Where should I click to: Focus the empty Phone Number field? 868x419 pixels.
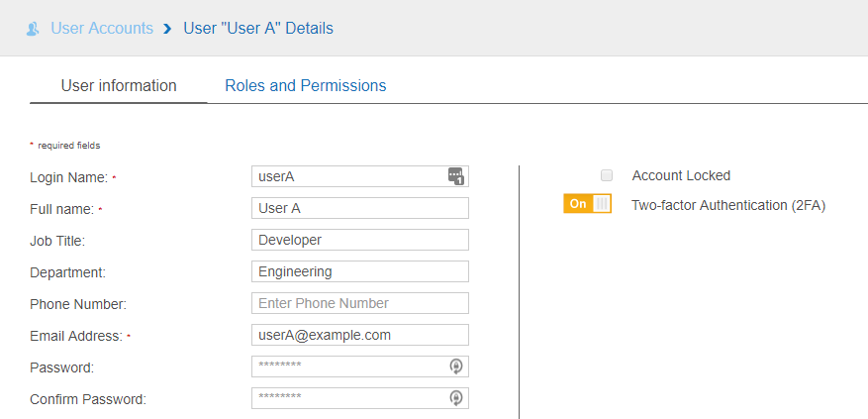tap(360, 303)
